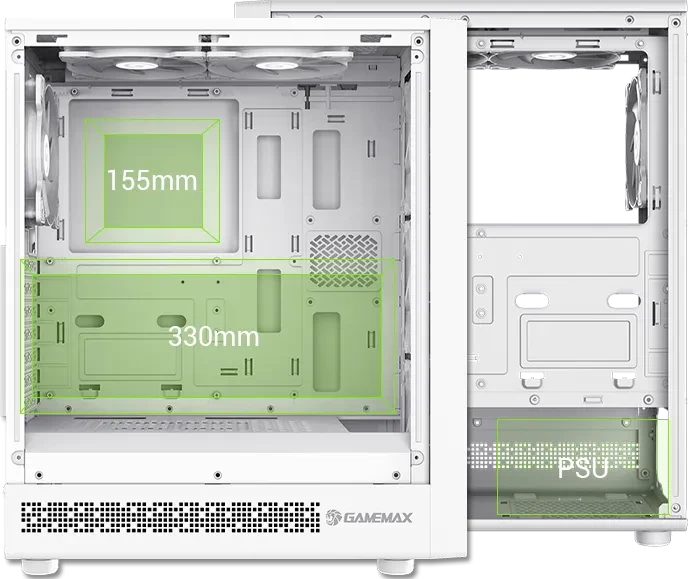Click the tall vertical cable cutout near the honeycomb vent
Image resolution: width=688 pixels, height=579 pixels.
[327, 169]
